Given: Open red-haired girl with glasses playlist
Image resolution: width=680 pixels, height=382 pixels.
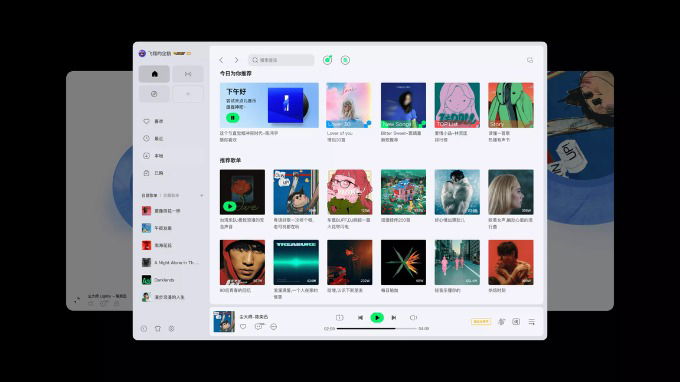Looking at the screenshot, I should point(350,192).
